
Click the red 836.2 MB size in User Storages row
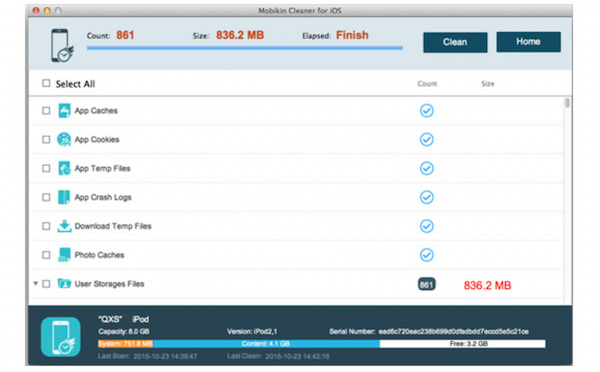(x=488, y=285)
